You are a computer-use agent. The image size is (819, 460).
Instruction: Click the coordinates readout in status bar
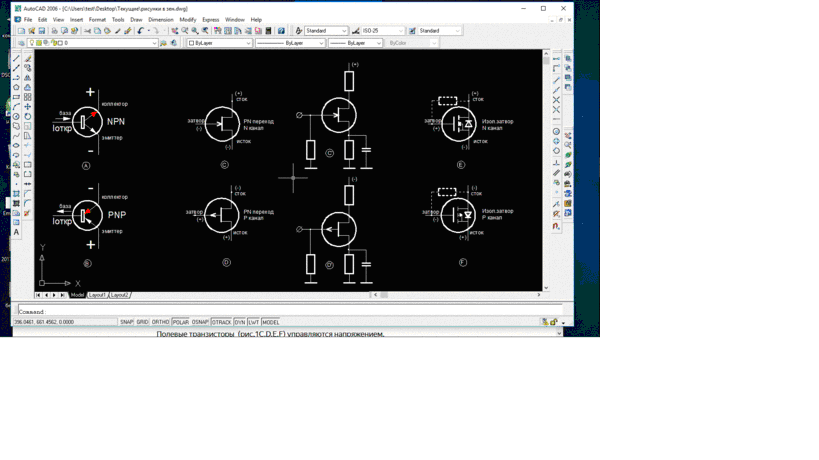tap(65, 322)
